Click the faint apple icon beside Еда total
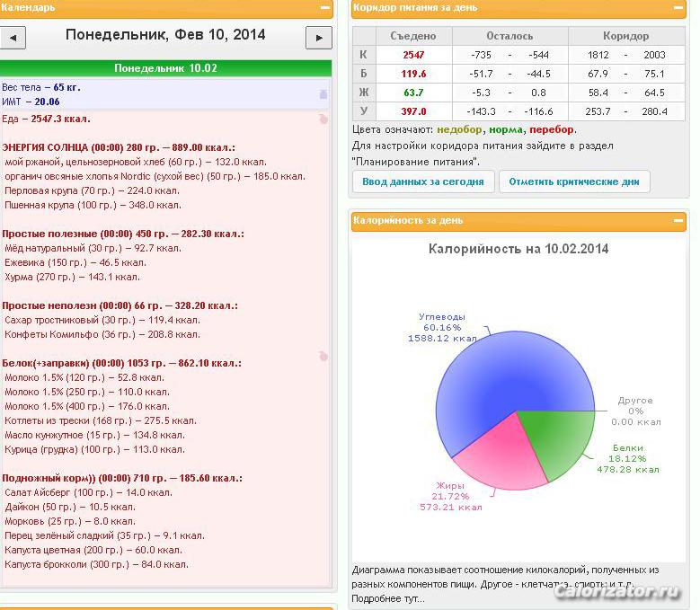The height and width of the screenshot is (610, 700). [x=323, y=119]
